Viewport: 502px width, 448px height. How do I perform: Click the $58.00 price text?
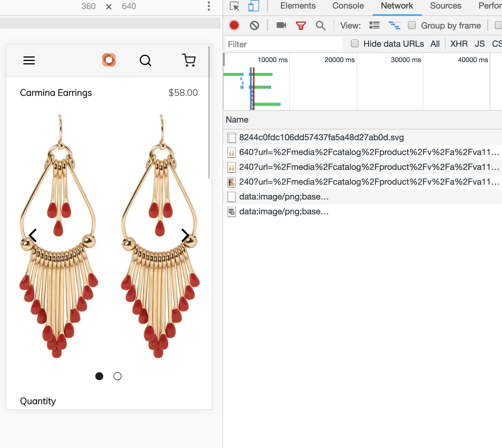(x=183, y=93)
